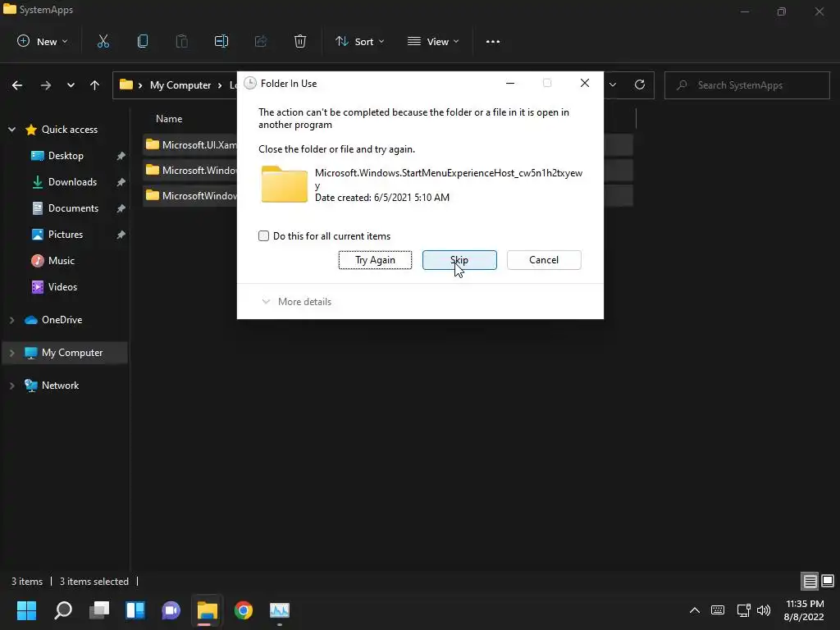Open taskbar Search magnifier
This screenshot has height=630, width=840.
click(x=63, y=610)
